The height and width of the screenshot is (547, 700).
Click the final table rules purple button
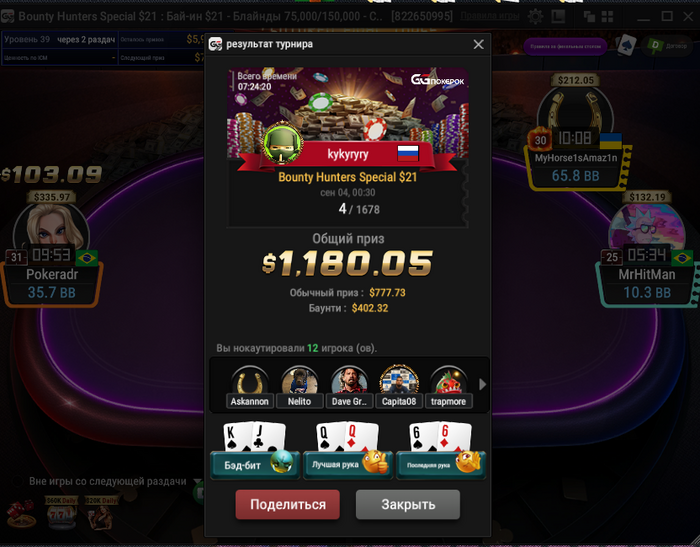coord(565,46)
